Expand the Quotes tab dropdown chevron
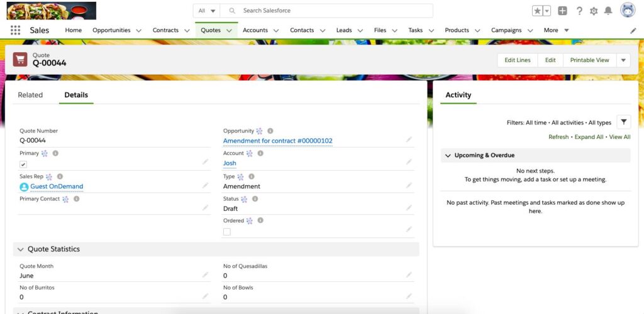 229,30
